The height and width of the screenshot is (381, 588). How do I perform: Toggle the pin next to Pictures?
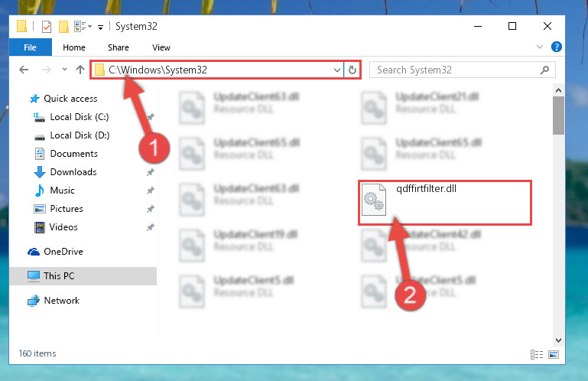pyautogui.click(x=151, y=209)
